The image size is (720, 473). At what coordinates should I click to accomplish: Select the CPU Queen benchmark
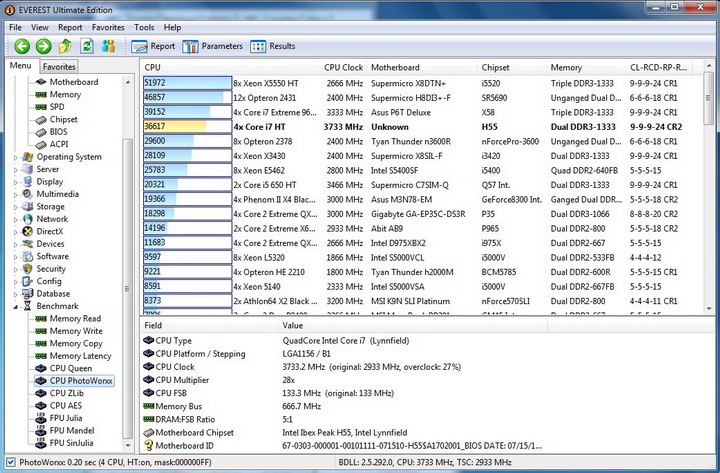click(64, 368)
